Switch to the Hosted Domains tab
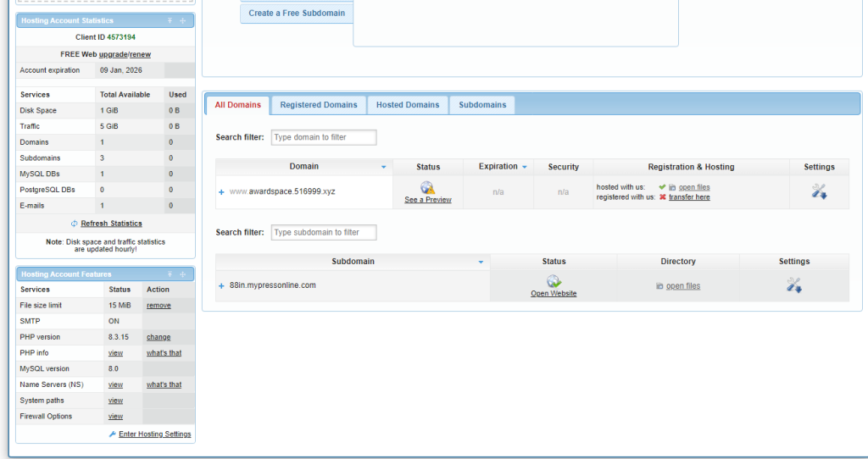868x459 pixels. (408, 105)
